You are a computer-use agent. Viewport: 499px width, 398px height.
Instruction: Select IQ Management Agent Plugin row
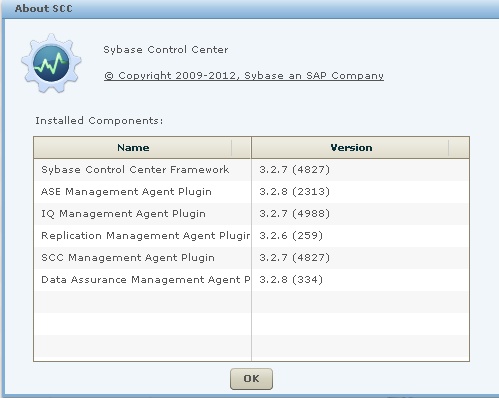[252, 214]
